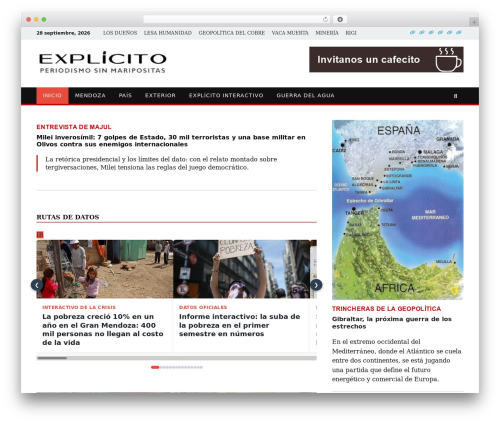Open GUERRA DEL AGUA menu item
Screen dimensions: 500x423
click(x=305, y=96)
